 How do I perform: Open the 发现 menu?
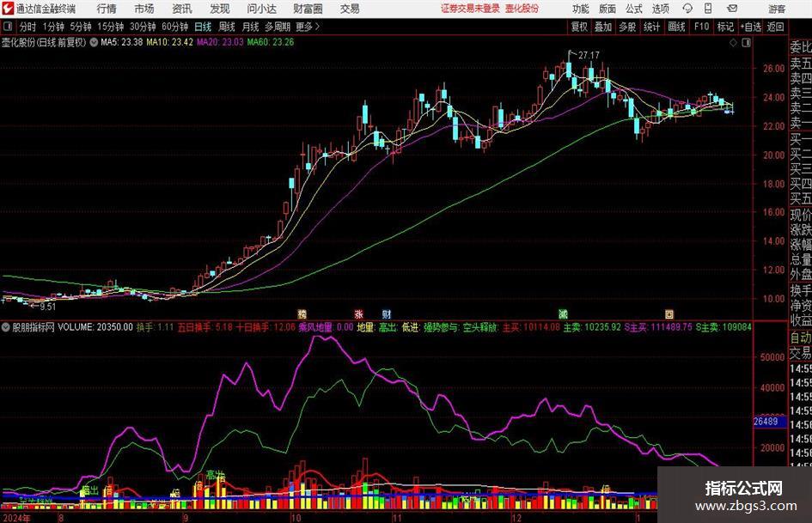coord(220,9)
